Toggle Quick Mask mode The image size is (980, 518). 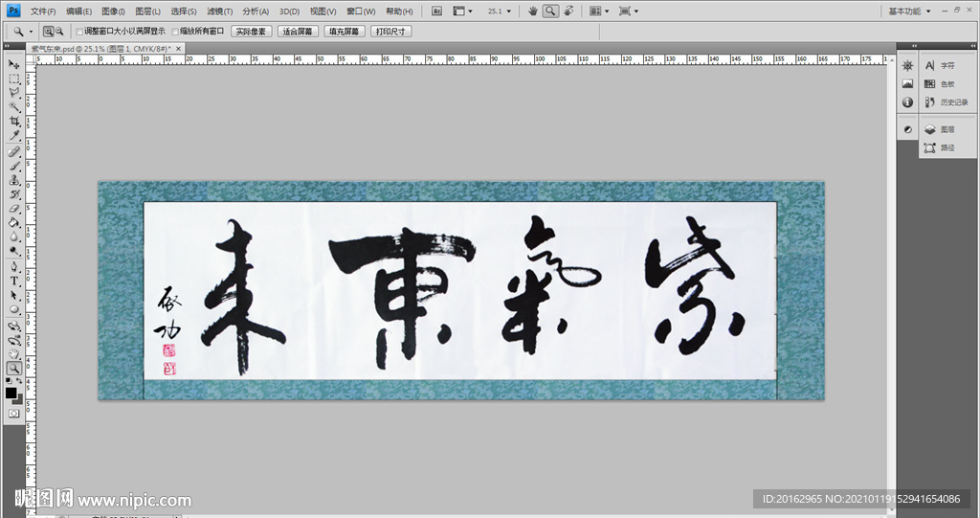tap(13, 414)
